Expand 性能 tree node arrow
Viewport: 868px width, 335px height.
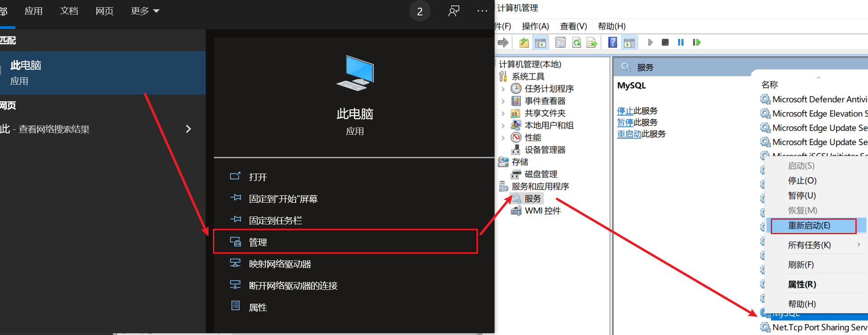click(x=503, y=138)
